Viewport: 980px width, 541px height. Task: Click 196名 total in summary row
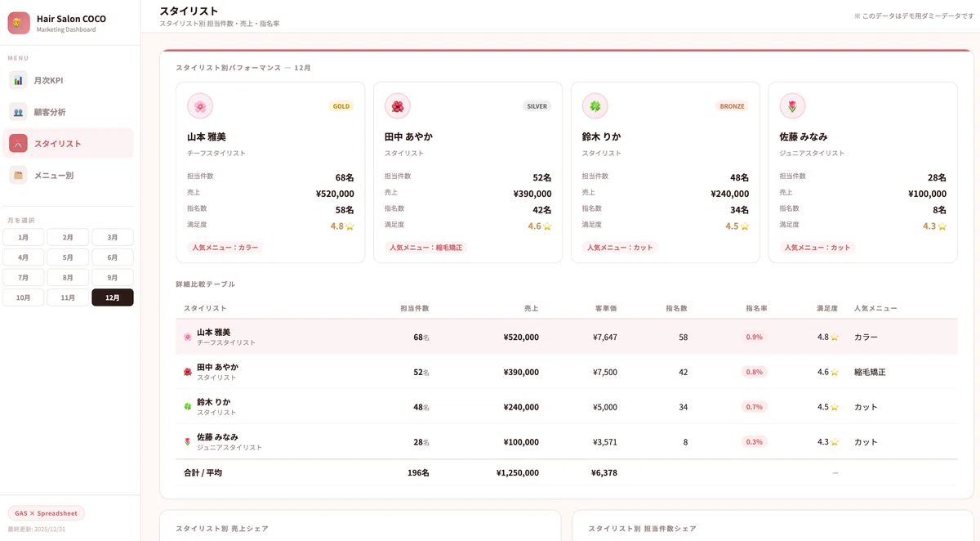[x=418, y=472]
